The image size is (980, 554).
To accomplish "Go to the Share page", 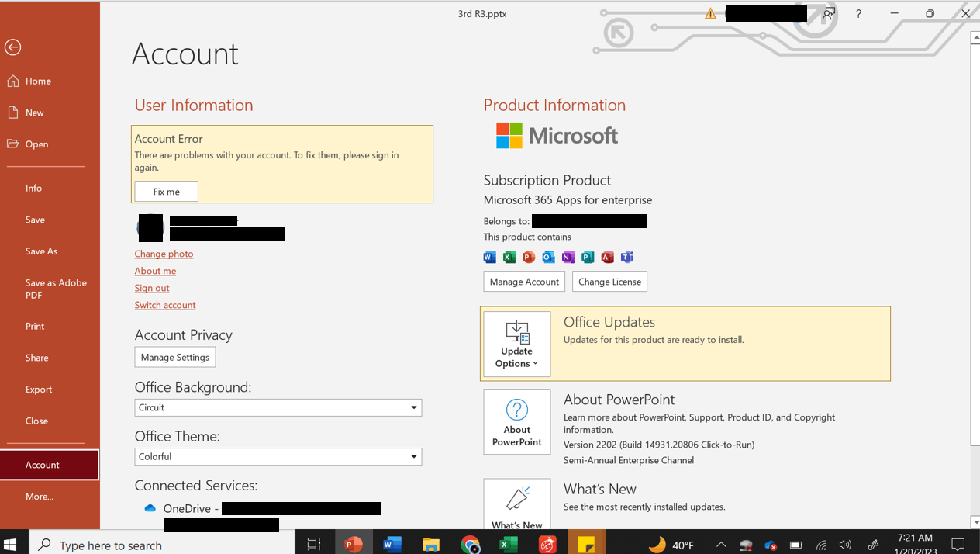I will tap(50, 358).
